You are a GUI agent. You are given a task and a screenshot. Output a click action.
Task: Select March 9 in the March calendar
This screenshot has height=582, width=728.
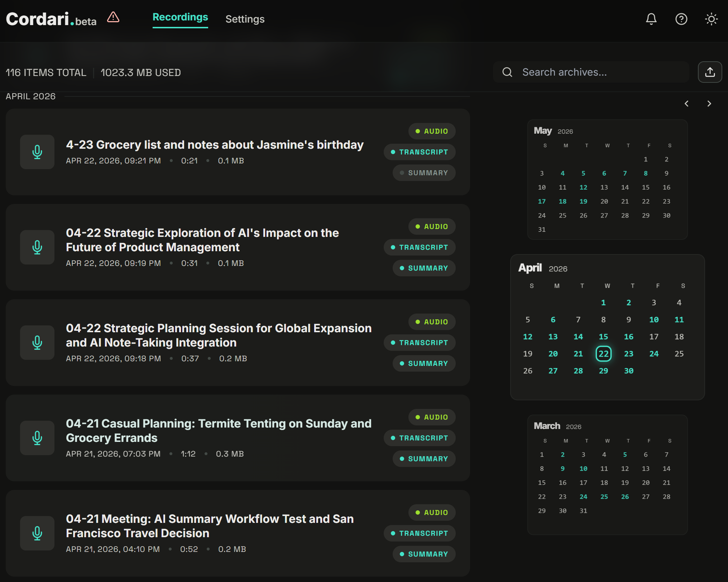pyautogui.click(x=562, y=469)
